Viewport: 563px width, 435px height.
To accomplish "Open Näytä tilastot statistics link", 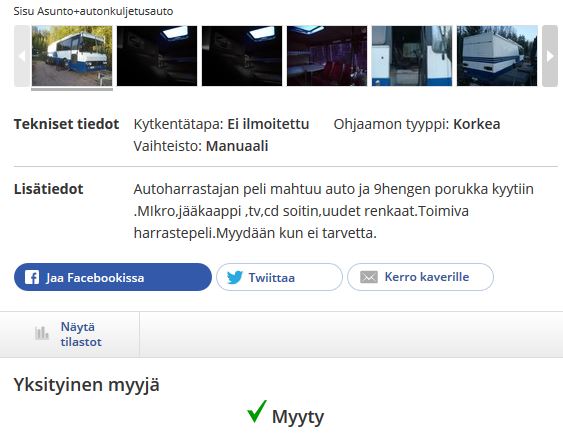I will click(81, 335).
